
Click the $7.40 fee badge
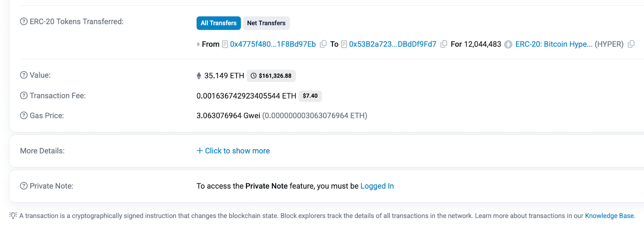(310, 96)
